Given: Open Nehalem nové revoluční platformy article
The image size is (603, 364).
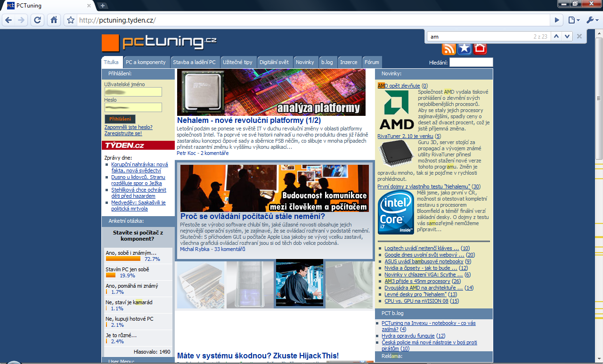Looking at the screenshot, I should 249,121.
